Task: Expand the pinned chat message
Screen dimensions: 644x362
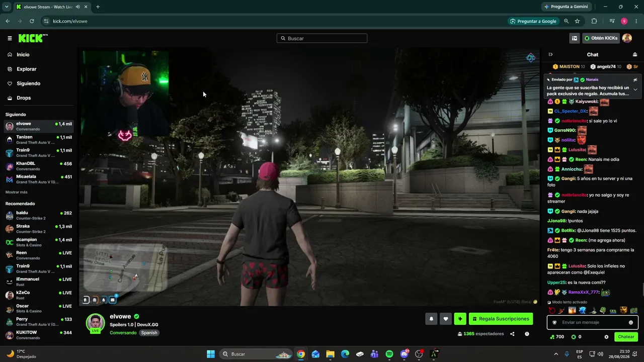Action: click(635, 89)
